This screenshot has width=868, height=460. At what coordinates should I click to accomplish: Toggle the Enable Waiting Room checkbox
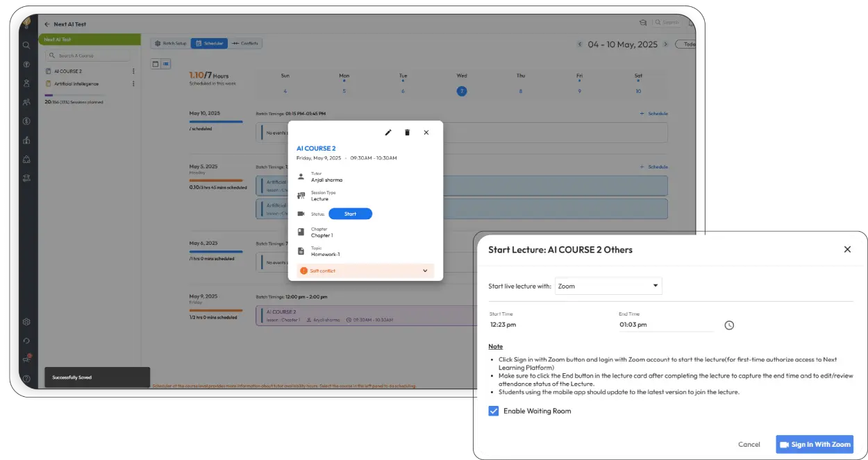(494, 411)
